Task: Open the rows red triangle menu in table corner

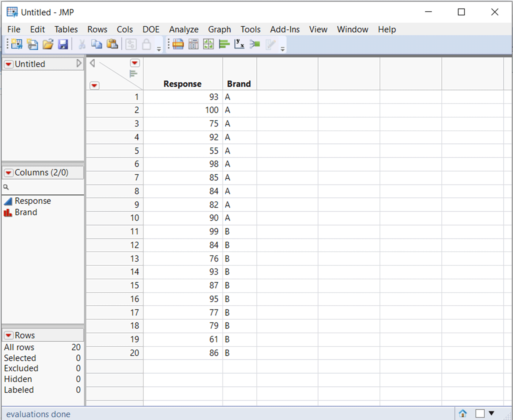Action: coord(94,85)
